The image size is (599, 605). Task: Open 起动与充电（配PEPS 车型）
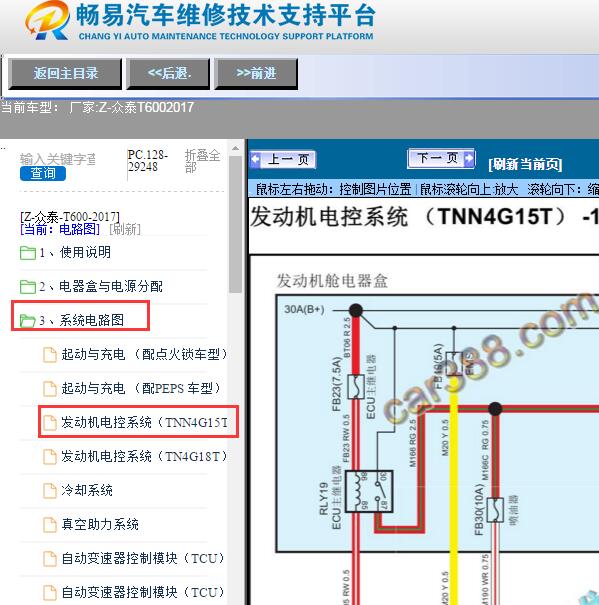click(141, 388)
